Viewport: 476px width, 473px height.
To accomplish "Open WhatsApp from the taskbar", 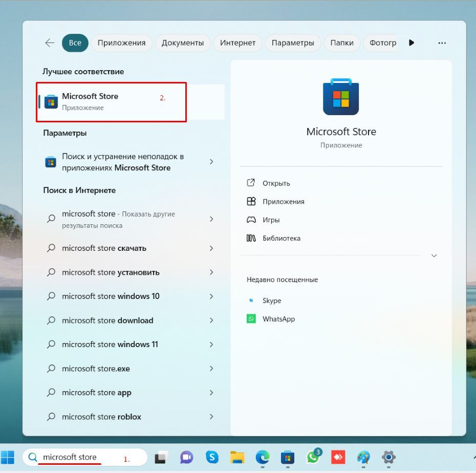I will click(x=313, y=457).
